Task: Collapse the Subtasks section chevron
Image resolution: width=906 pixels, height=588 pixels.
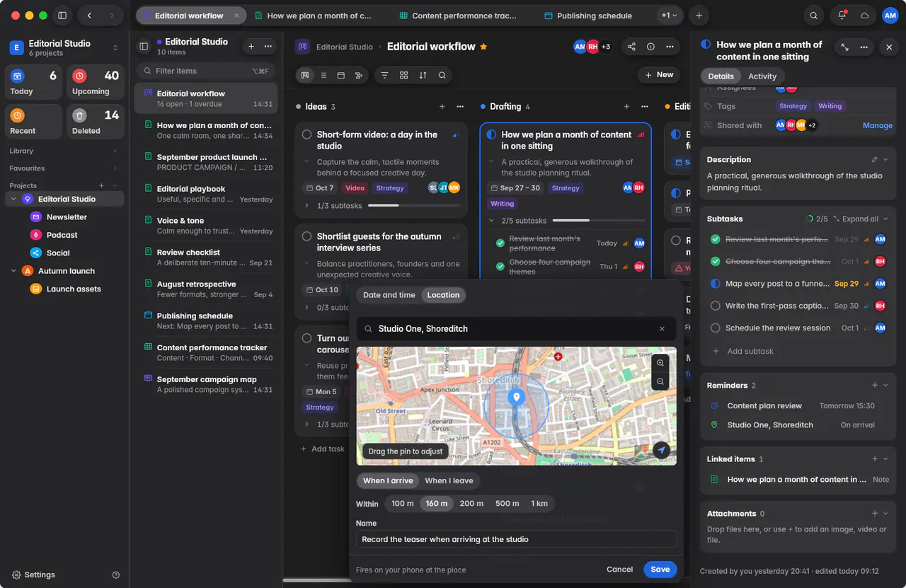Action: pyautogui.click(x=885, y=219)
